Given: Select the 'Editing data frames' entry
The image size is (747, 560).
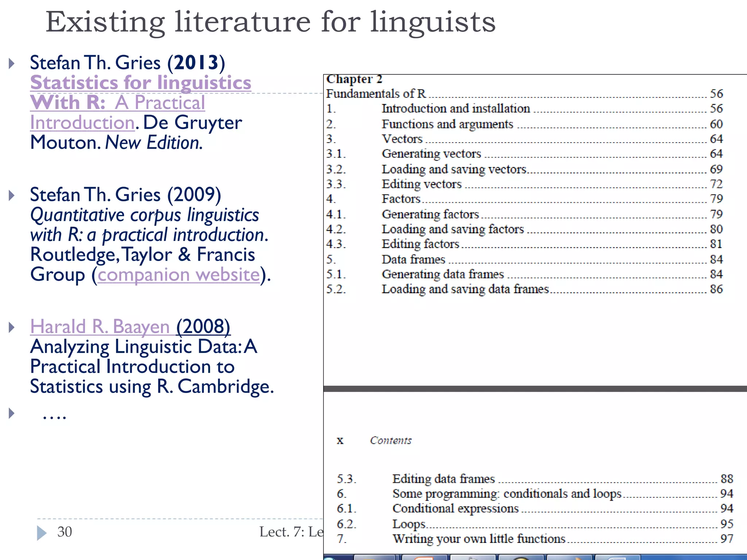Looking at the screenshot, I should (535, 479).
